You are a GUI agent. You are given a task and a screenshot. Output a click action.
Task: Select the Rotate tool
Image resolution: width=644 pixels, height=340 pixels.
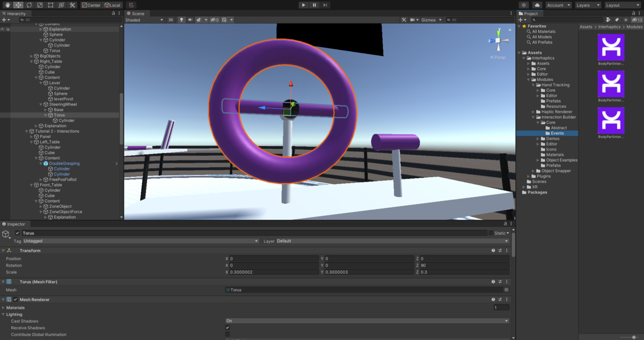click(28, 5)
